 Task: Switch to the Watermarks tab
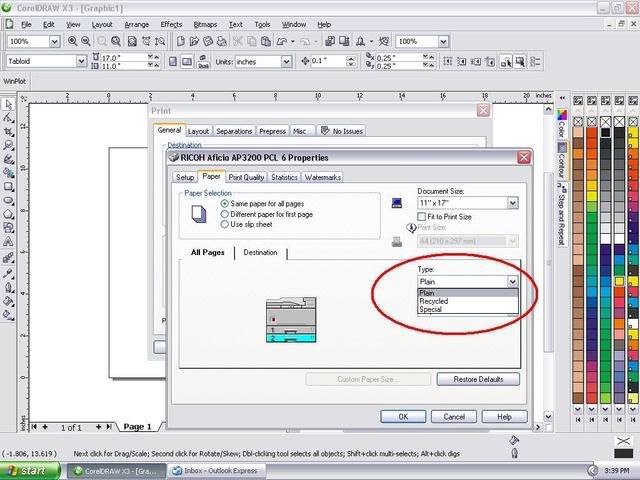[322, 177]
